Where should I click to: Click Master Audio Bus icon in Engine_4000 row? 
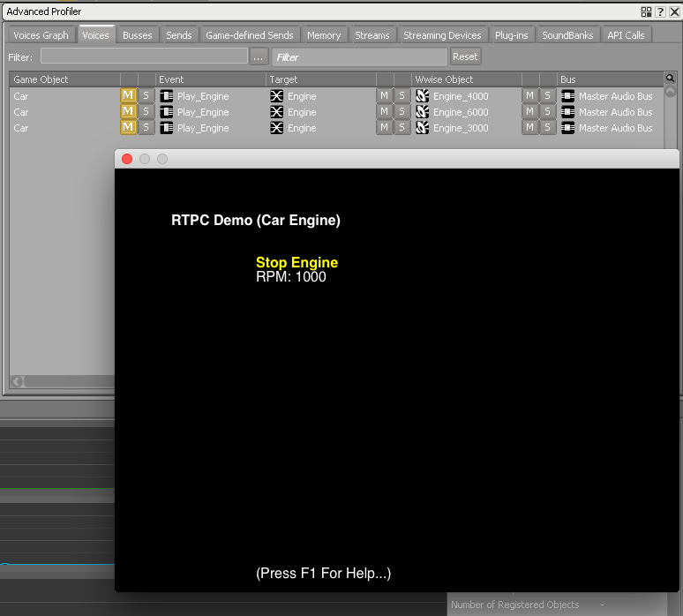click(567, 96)
